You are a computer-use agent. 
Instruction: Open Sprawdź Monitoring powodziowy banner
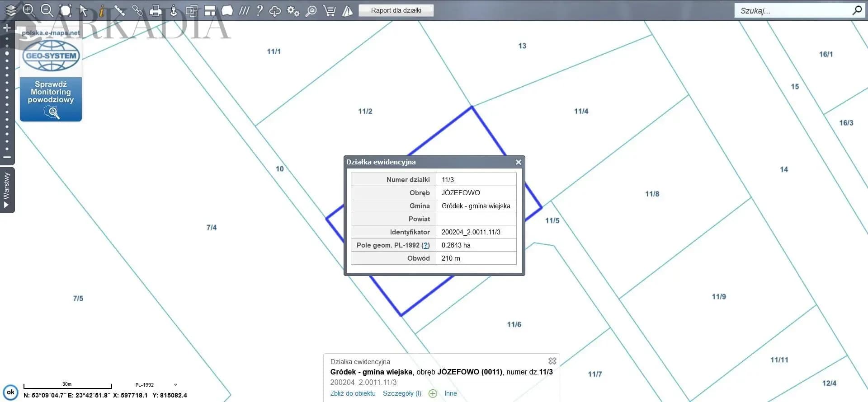click(51, 99)
